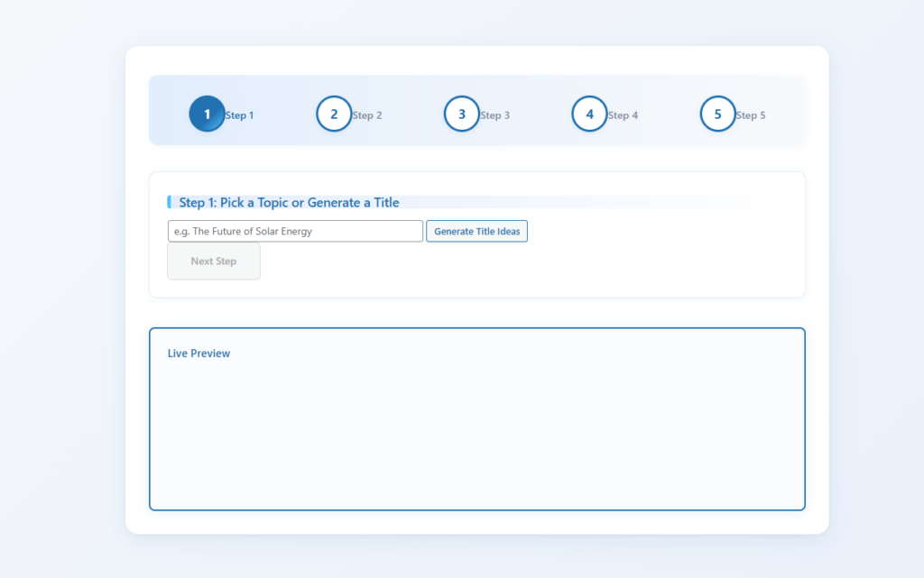924x578 pixels.
Task: Choose the 'Step 3' text label
Action: pos(494,115)
